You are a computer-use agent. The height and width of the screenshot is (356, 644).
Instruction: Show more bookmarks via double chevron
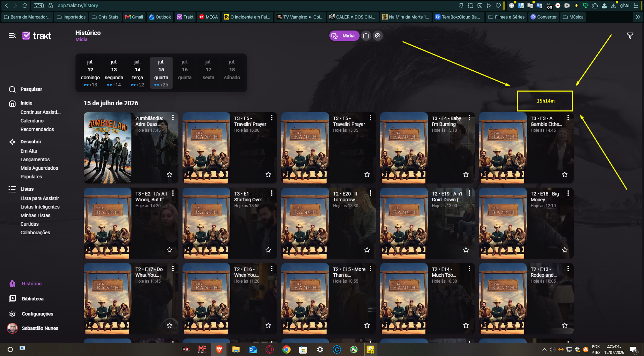(x=638, y=17)
